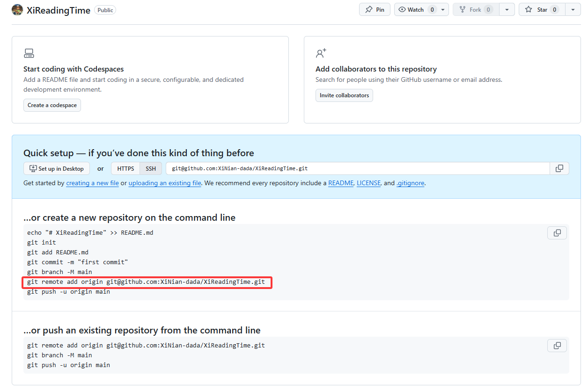Viewport: 588px width, 390px height.
Task: Switch to the HTTPS URL option
Action: [125, 168]
